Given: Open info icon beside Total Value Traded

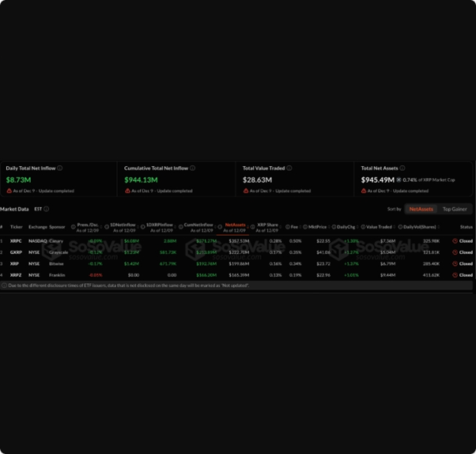Looking at the screenshot, I should pyautogui.click(x=289, y=168).
